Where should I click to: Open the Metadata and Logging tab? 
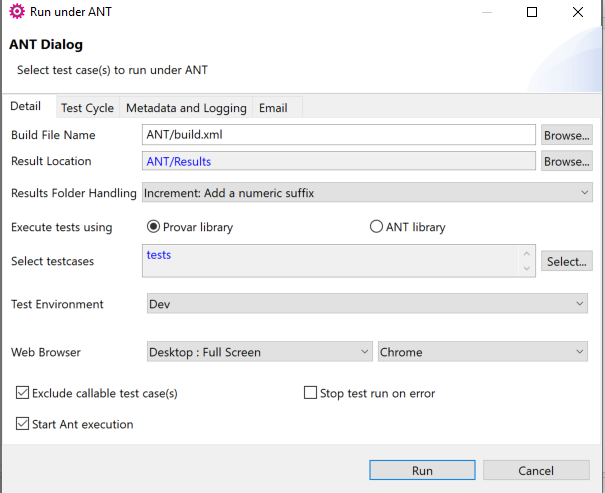click(x=186, y=107)
